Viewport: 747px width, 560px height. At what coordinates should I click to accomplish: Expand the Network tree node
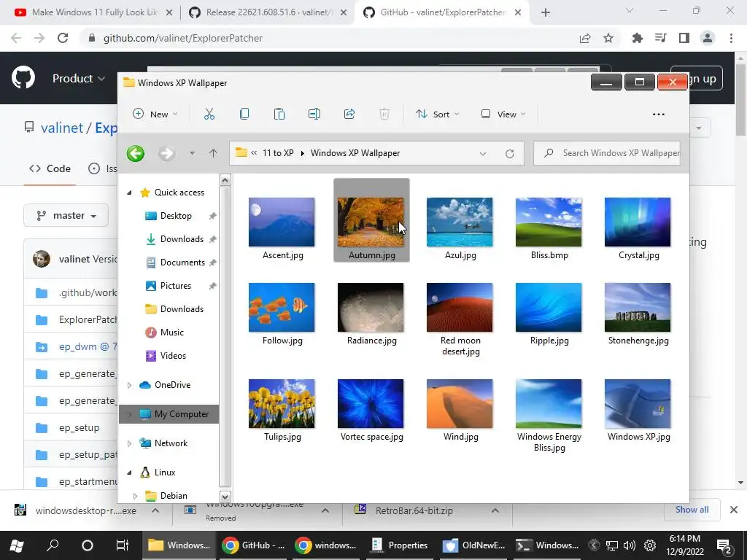(129, 443)
